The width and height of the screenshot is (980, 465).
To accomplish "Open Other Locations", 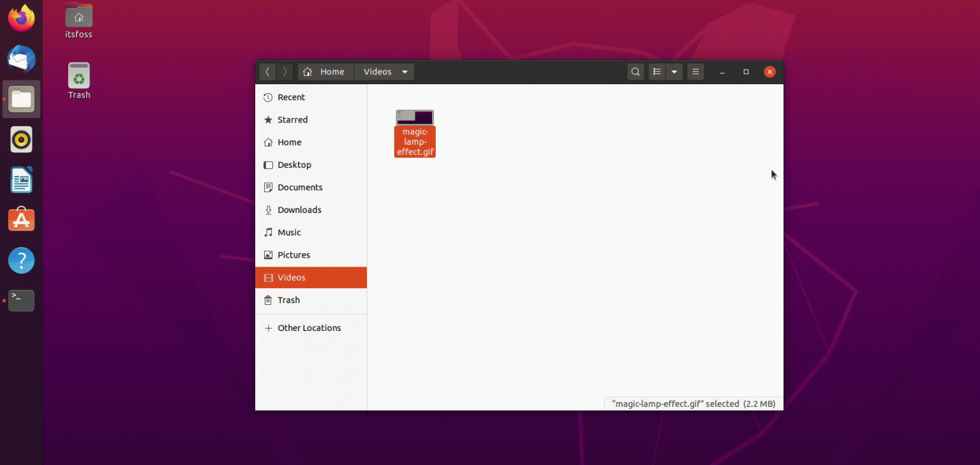I will [309, 327].
